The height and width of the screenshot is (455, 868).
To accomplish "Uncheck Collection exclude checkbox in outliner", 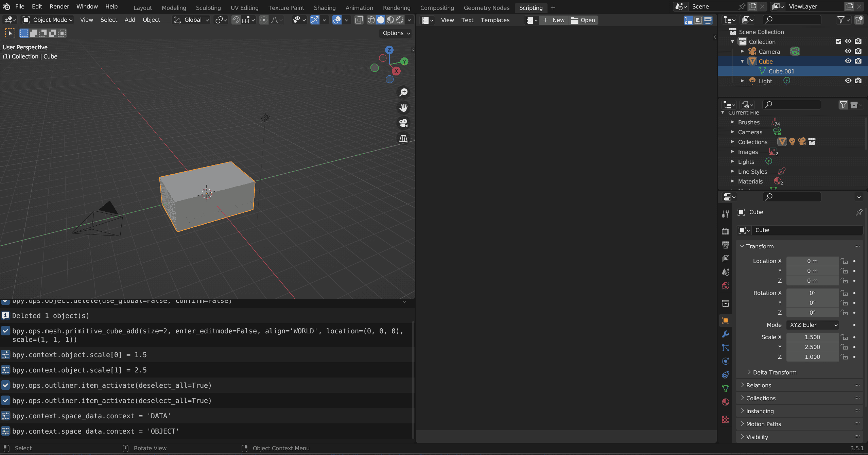I will tap(838, 41).
